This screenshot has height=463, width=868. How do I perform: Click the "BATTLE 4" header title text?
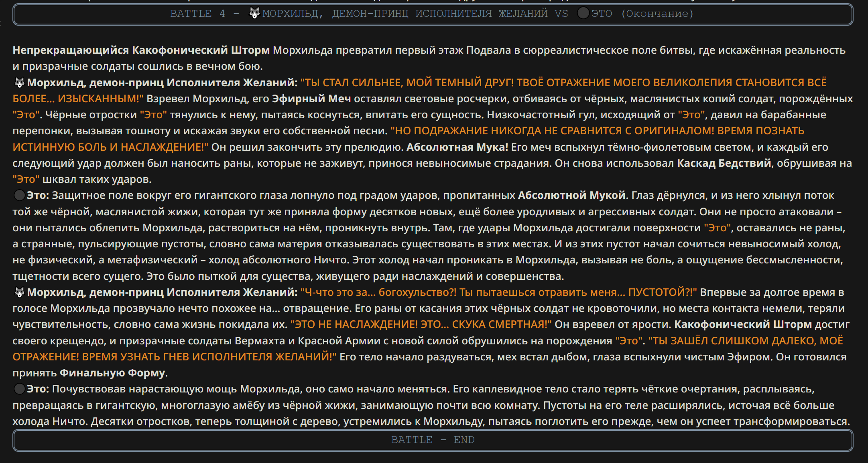197,14
